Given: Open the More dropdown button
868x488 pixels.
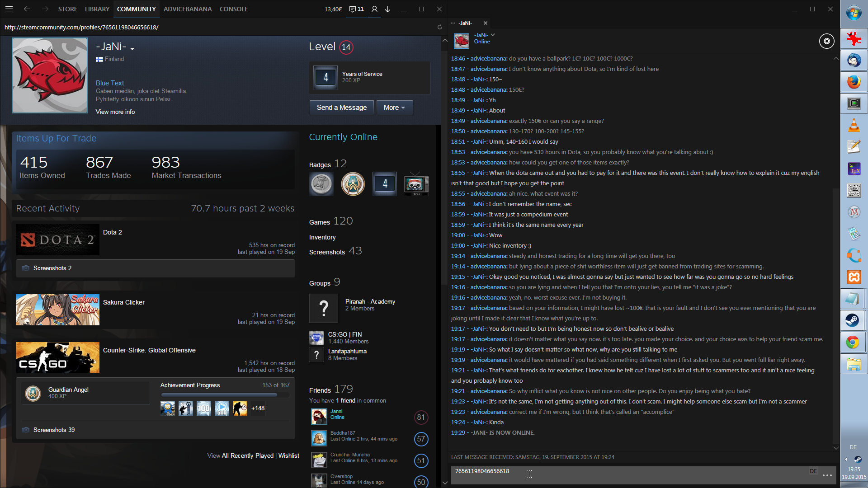Looking at the screenshot, I should pos(394,108).
